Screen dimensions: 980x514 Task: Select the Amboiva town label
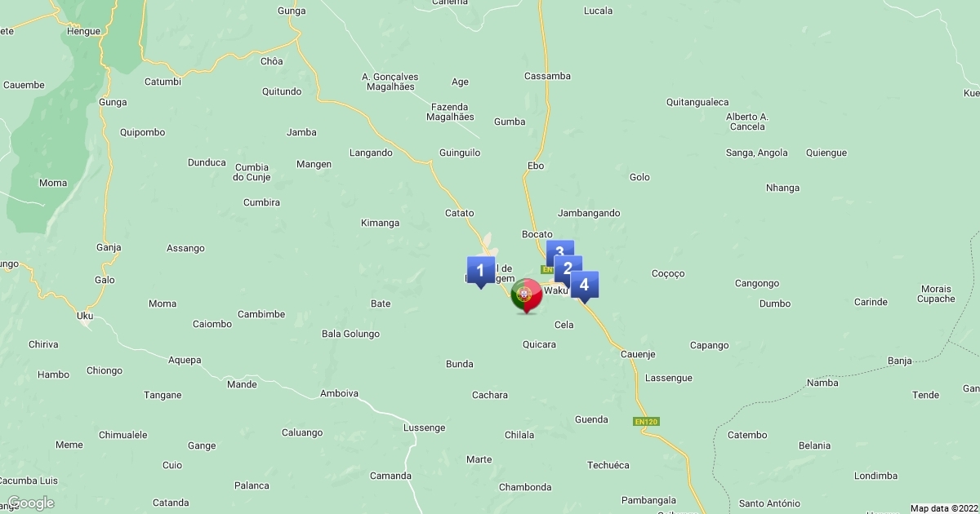pyautogui.click(x=340, y=393)
